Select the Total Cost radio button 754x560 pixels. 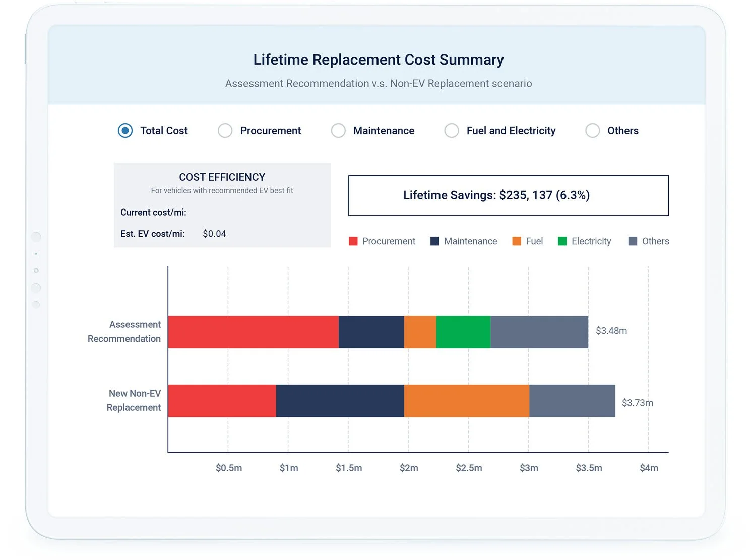coord(125,131)
